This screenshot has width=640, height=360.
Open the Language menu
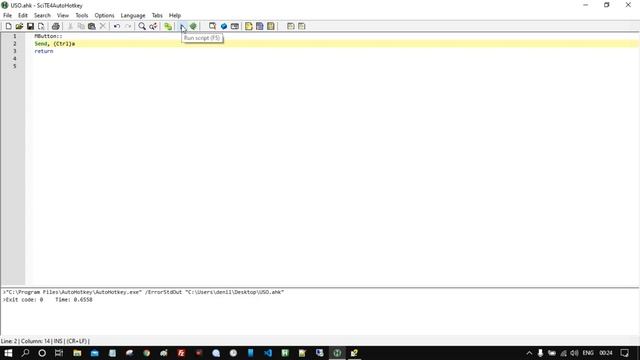click(x=133, y=16)
